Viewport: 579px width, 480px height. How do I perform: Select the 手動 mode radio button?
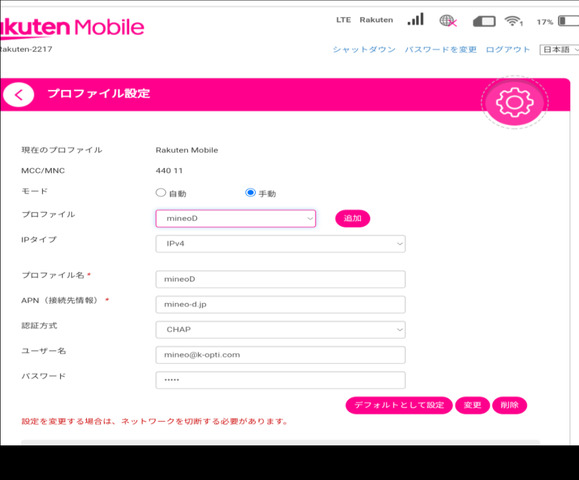coord(250,192)
